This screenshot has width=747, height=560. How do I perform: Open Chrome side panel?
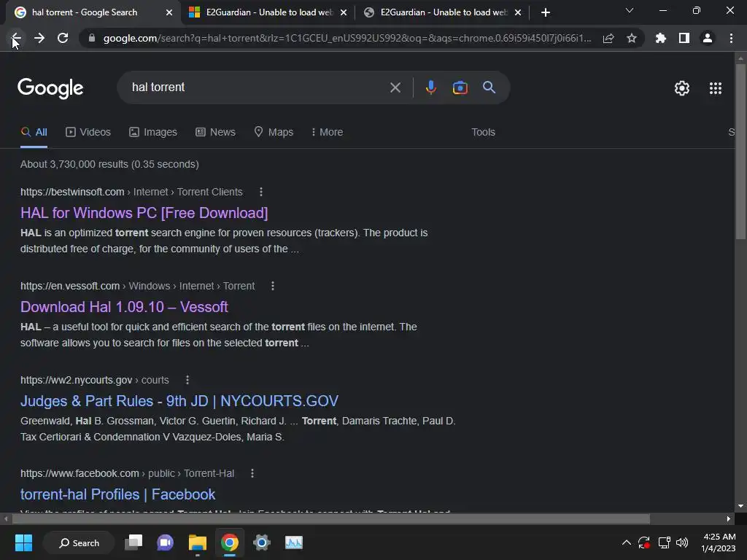[x=684, y=38]
